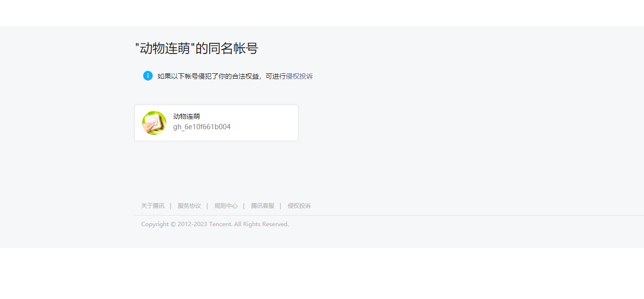644x299 pixels.
Task: Click the account name 动物连萌 in the card
Action: tap(187, 116)
